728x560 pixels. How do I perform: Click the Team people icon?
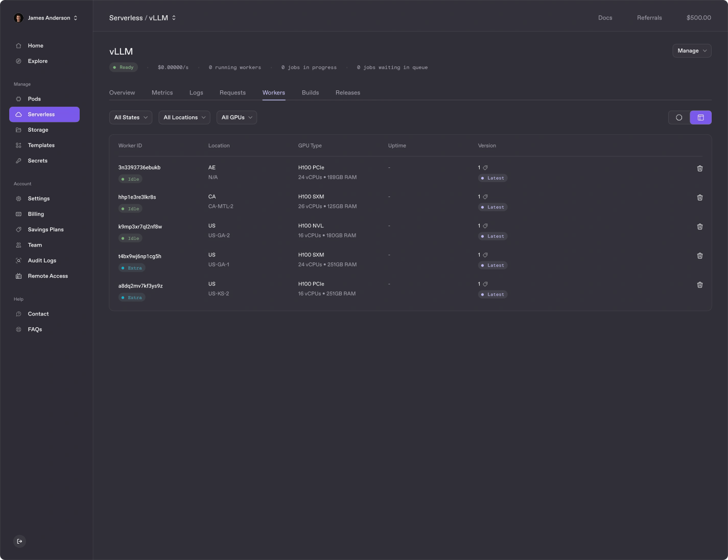tap(18, 245)
